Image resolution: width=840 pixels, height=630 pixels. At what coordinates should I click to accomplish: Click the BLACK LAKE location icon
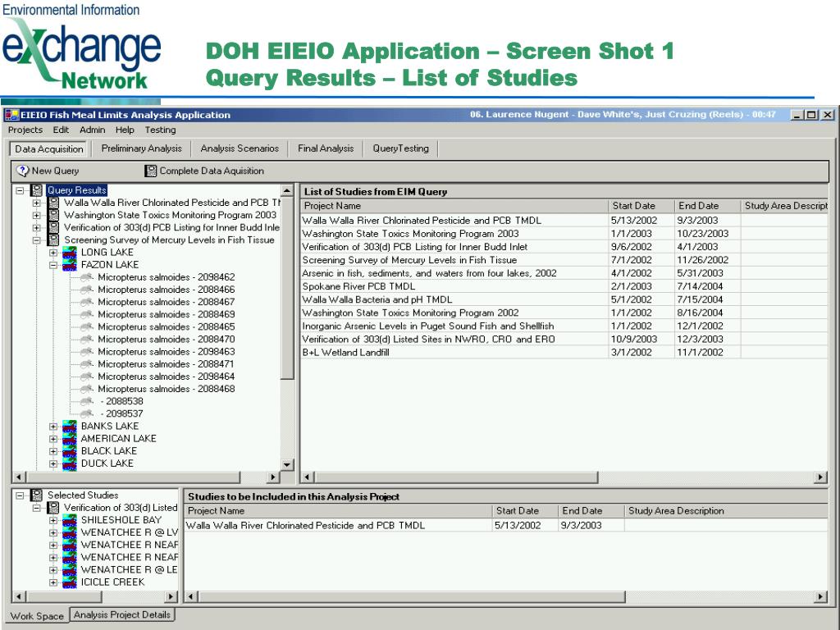tap(70, 450)
